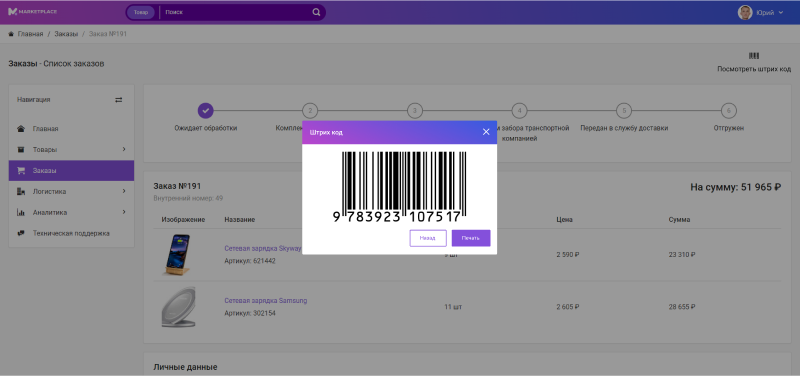Click the home icon in breadcrumbs
This screenshot has height=376, width=800.
point(11,34)
